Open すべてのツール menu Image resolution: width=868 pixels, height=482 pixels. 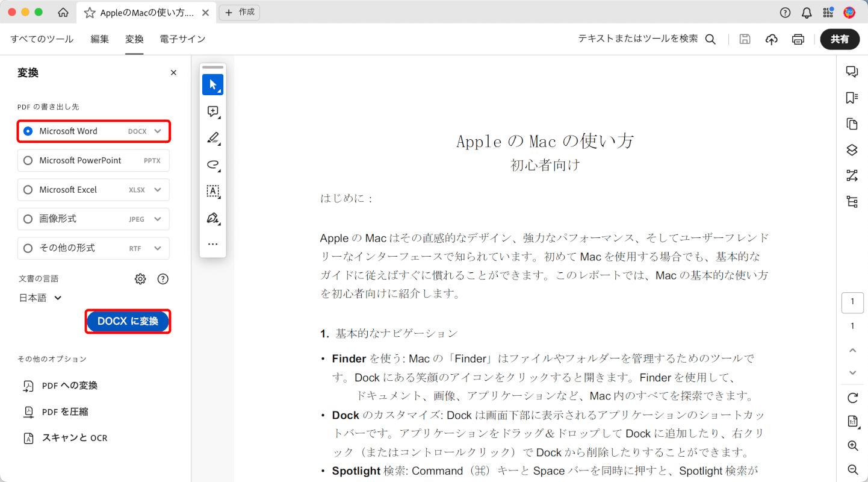tap(42, 39)
